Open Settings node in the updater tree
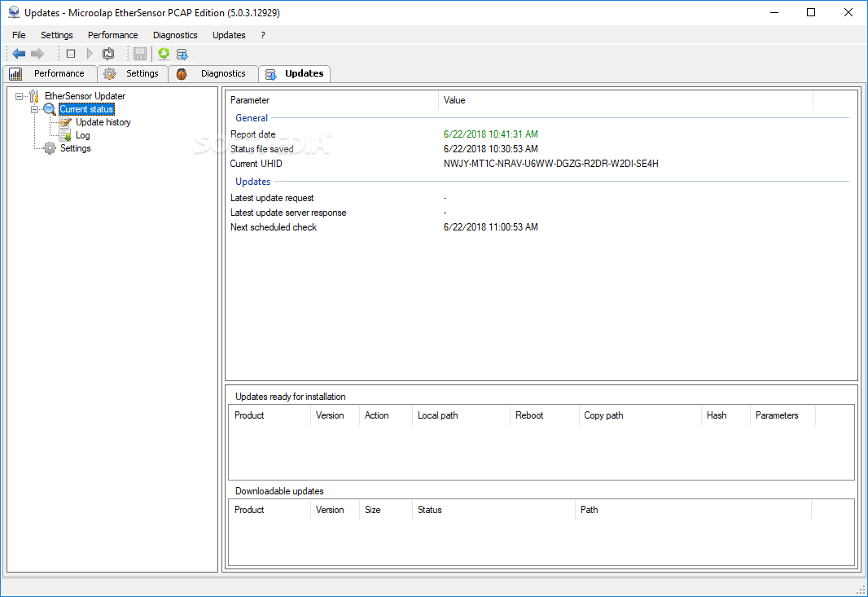This screenshot has width=868, height=597. point(75,148)
